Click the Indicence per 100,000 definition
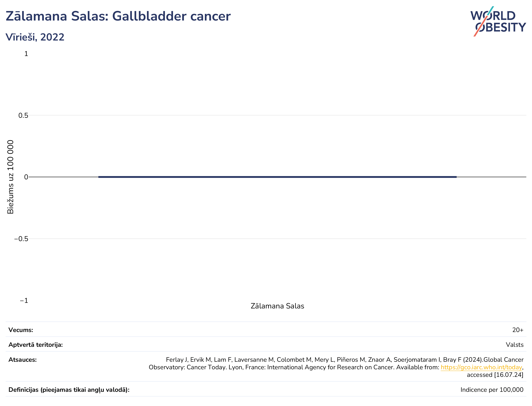532x406 pixels. [x=492, y=390]
